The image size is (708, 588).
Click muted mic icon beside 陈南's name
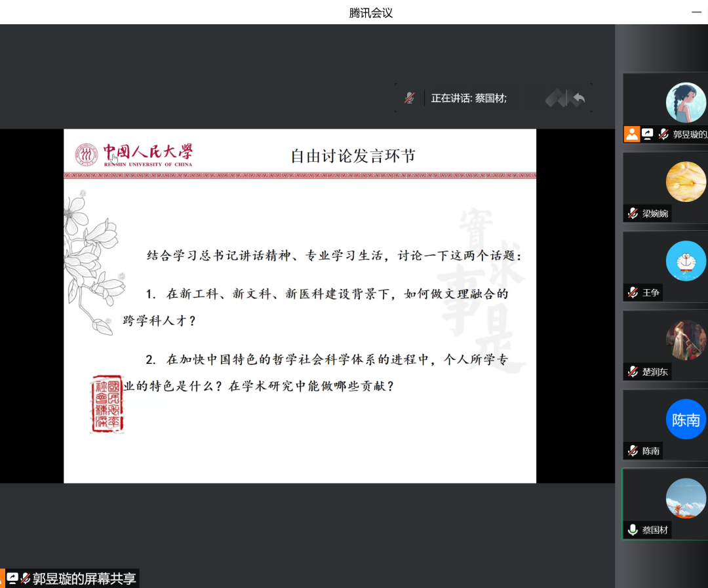coord(633,451)
